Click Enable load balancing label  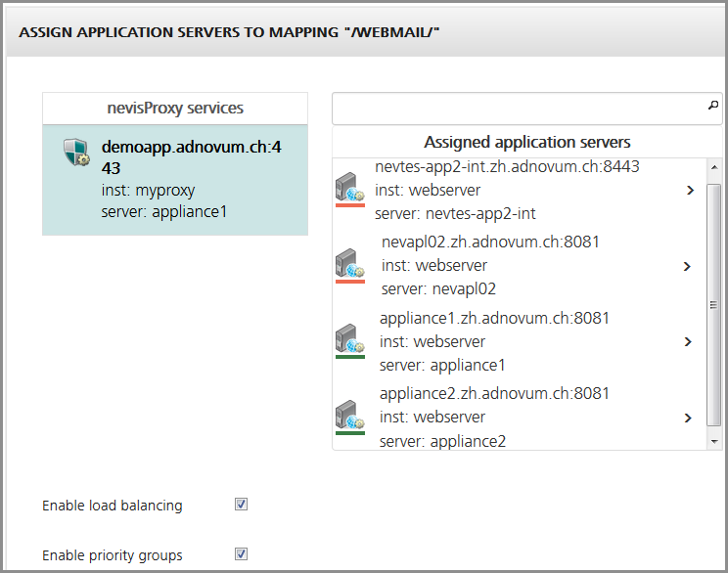pyautogui.click(x=113, y=506)
